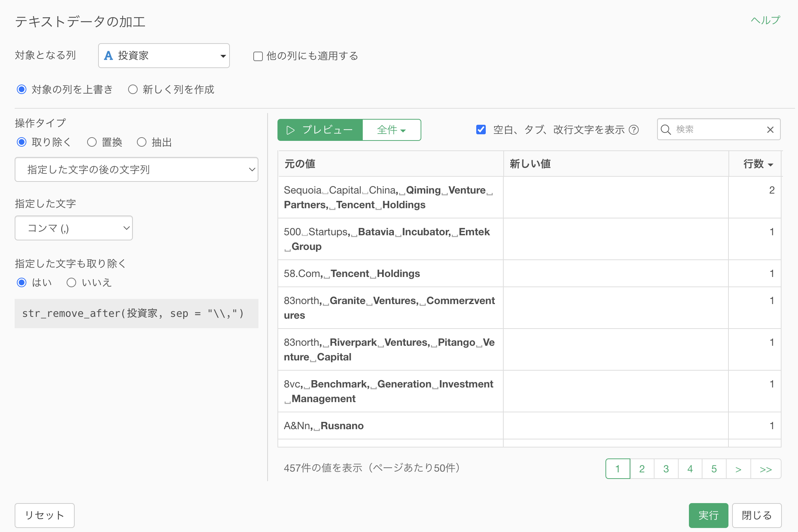Go to results page 2
The width and height of the screenshot is (798, 532).
point(642,469)
